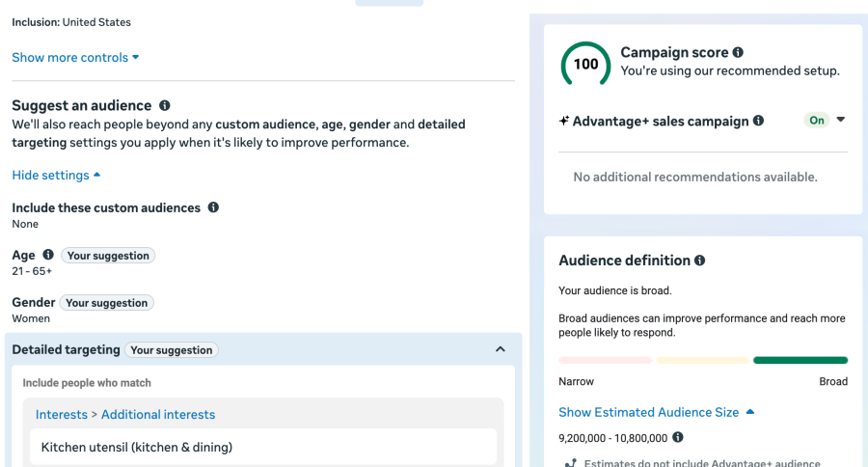Viewport: 868px width, 467px height.
Task: Select the Kitchen utensil interest entry
Action: tap(137, 447)
